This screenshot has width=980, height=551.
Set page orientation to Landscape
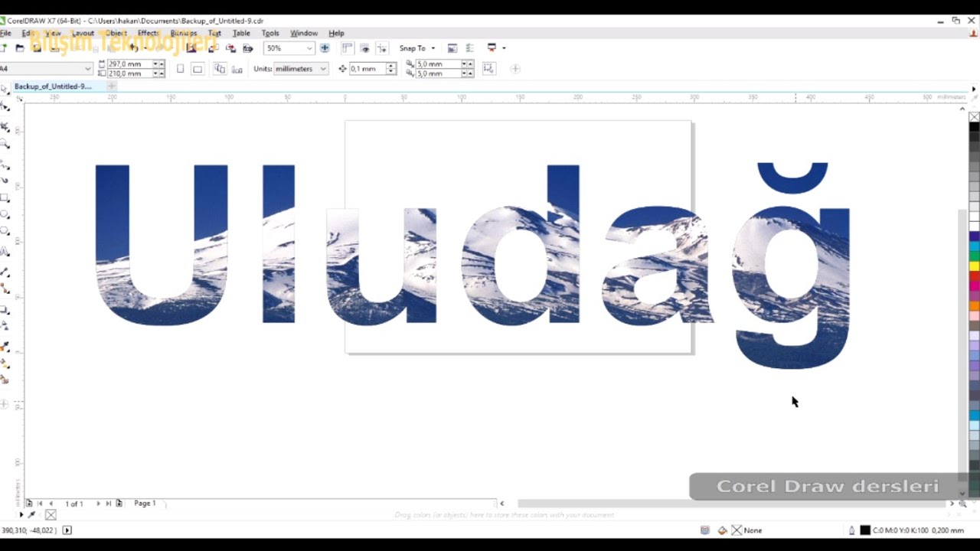[197, 69]
